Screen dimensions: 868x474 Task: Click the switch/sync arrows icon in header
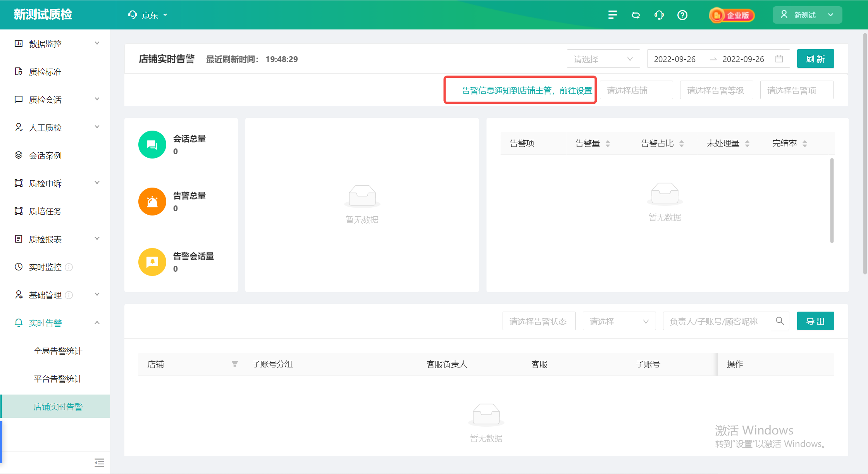[x=636, y=15]
